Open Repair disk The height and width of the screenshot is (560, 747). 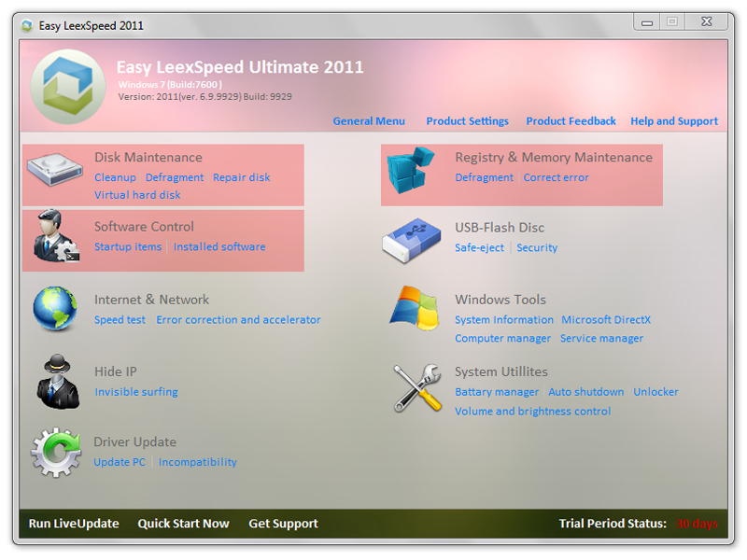(x=242, y=177)
